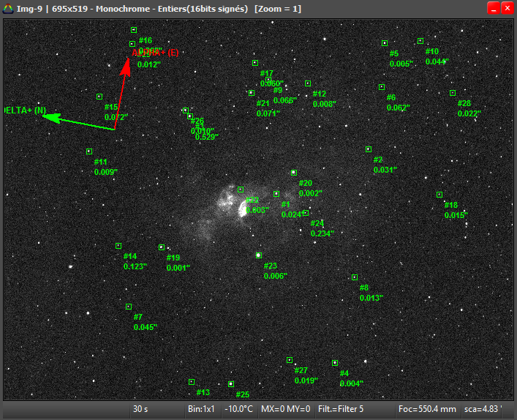Click the Foc=550.4 mm status field

426,409
